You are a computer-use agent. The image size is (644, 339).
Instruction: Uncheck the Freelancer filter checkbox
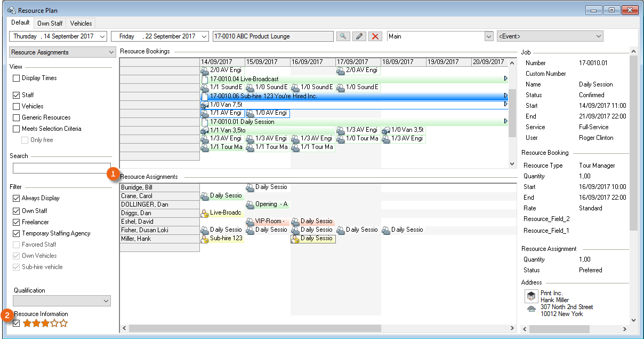click(17, 222)
